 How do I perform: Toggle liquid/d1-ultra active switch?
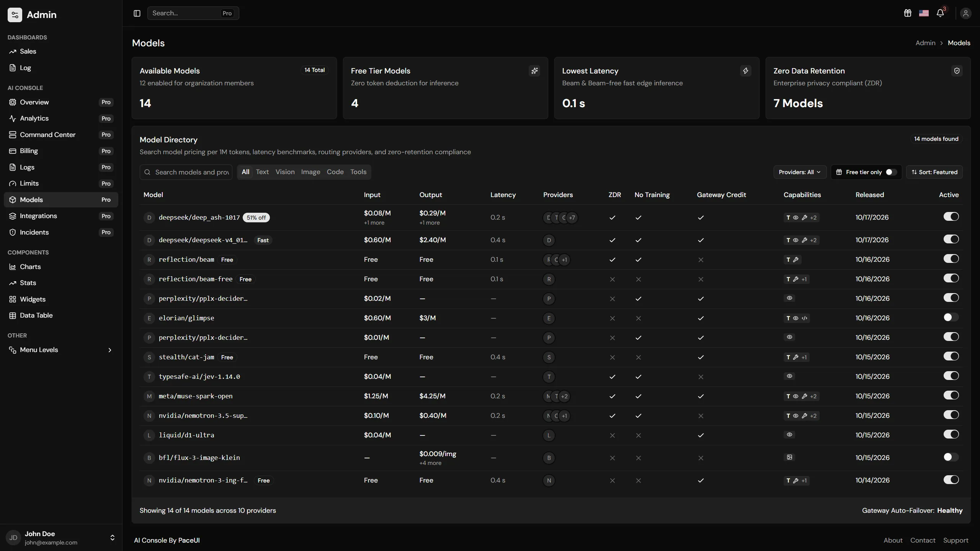click(x=951, y=434)
